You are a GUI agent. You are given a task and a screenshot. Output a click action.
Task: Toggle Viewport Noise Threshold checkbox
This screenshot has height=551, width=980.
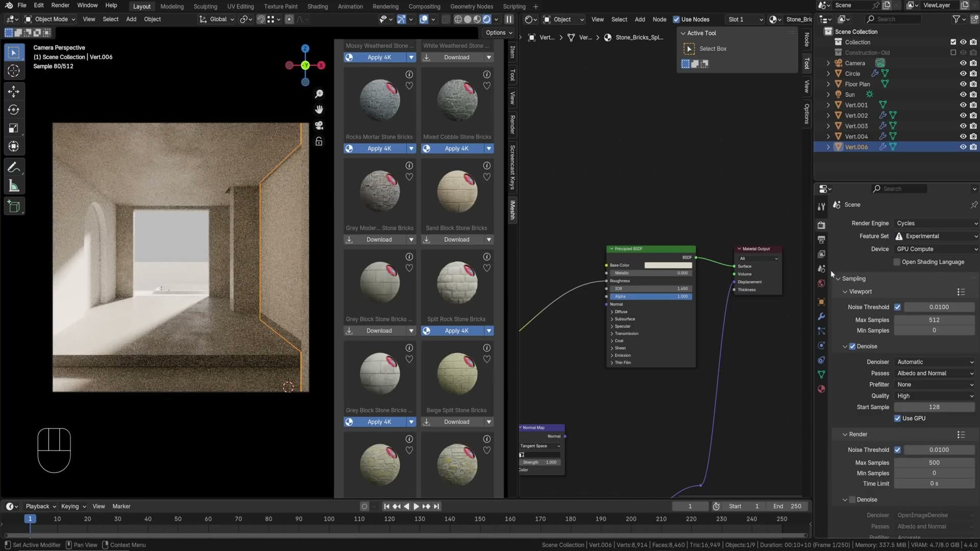pos(897,307)
